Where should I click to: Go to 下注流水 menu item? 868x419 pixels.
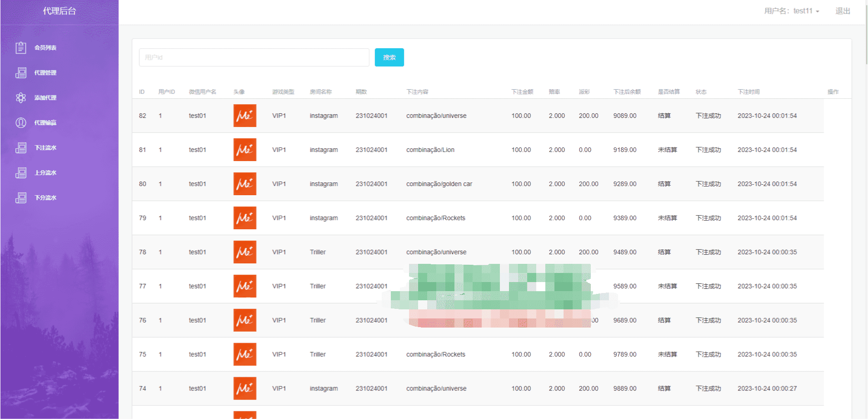click(x=45, y=148)
